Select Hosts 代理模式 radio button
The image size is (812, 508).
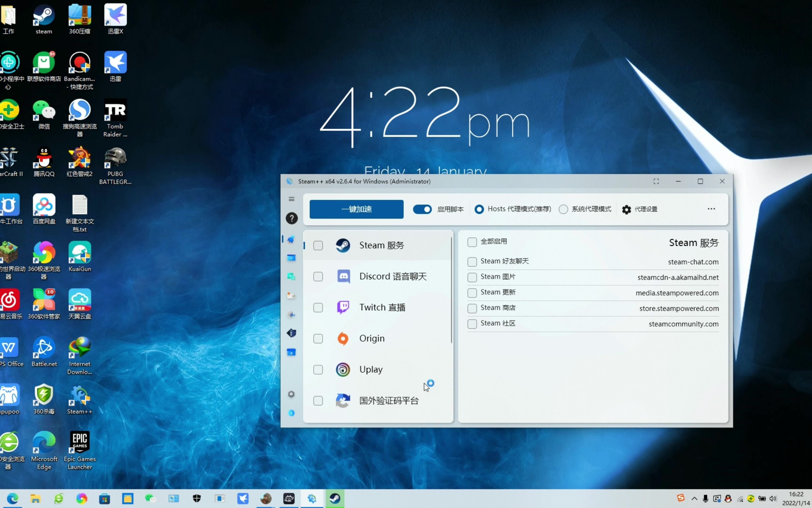tap(479, 209)
